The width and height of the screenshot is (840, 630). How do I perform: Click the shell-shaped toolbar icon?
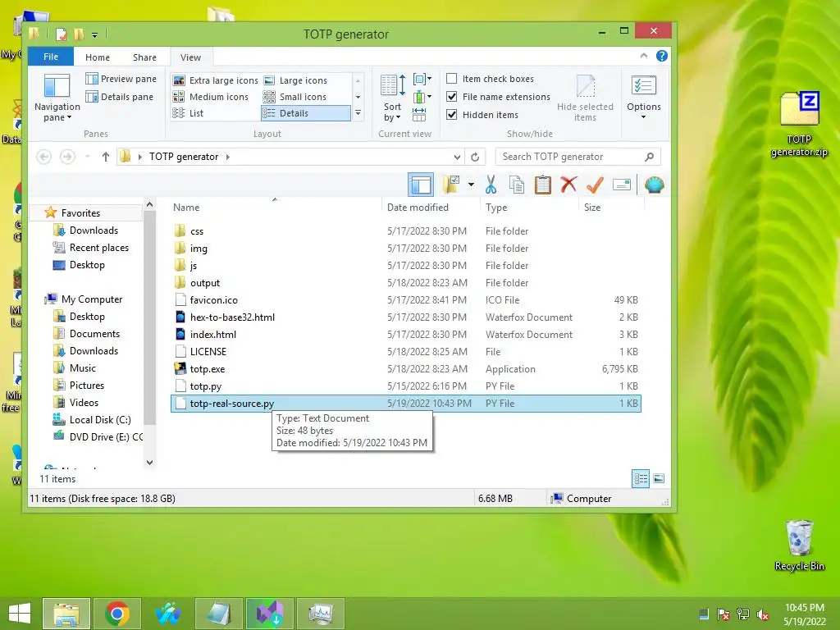click(x=654, y=185)
